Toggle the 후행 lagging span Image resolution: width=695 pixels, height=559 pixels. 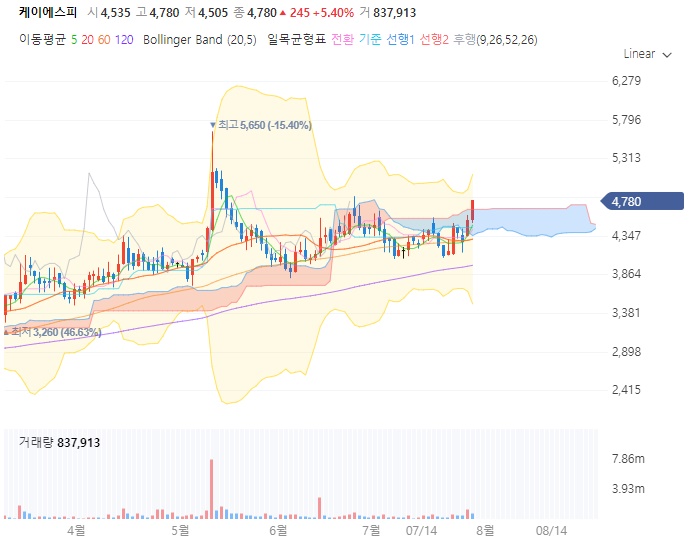(x=464, y=40)
